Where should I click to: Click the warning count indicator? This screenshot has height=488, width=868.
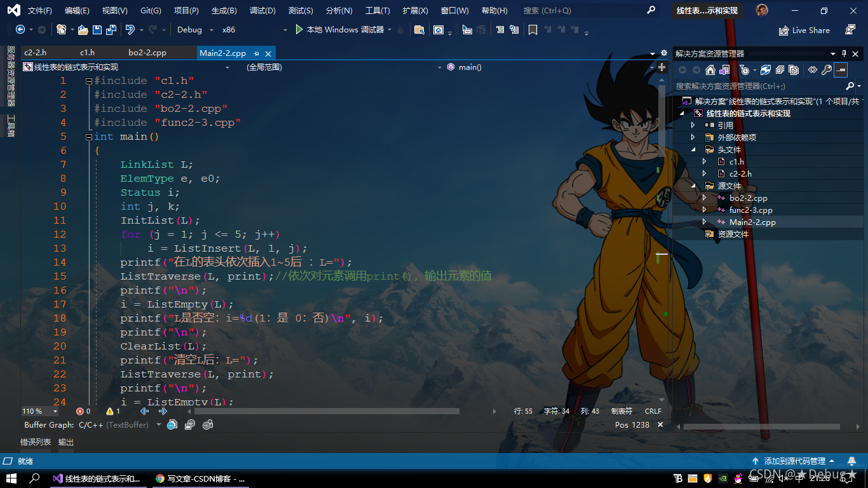(x=113, y=411)
